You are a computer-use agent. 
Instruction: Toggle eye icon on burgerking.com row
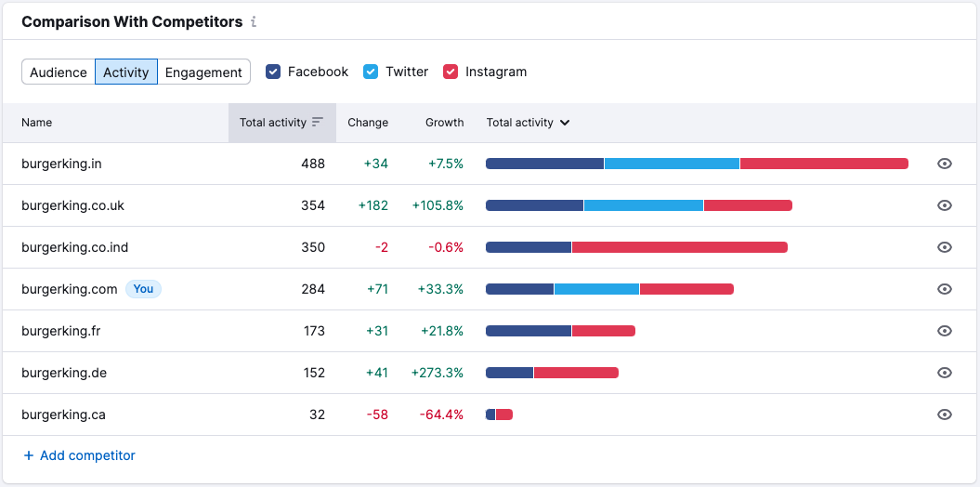944,289
